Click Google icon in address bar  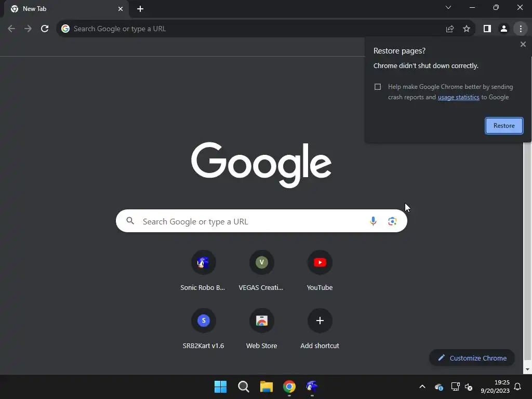pos(65,29)
